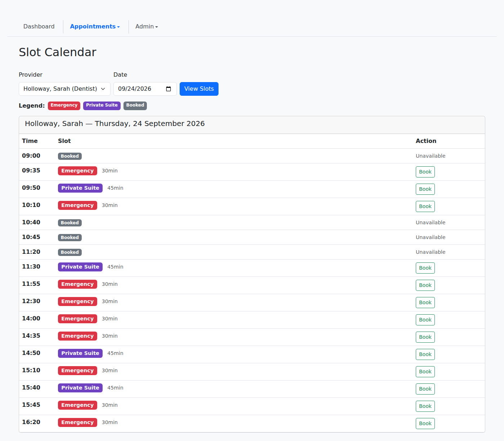Click the Emergency badge at 09:35

(77, 171)
